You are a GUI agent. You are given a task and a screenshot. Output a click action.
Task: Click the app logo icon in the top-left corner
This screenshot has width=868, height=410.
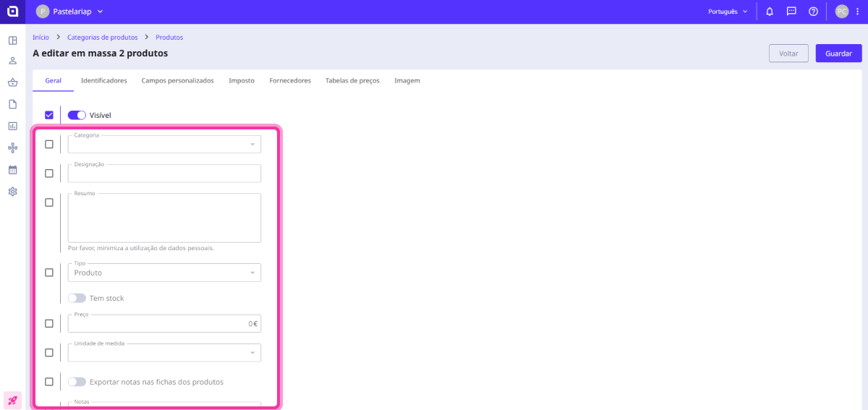point(12,12)
